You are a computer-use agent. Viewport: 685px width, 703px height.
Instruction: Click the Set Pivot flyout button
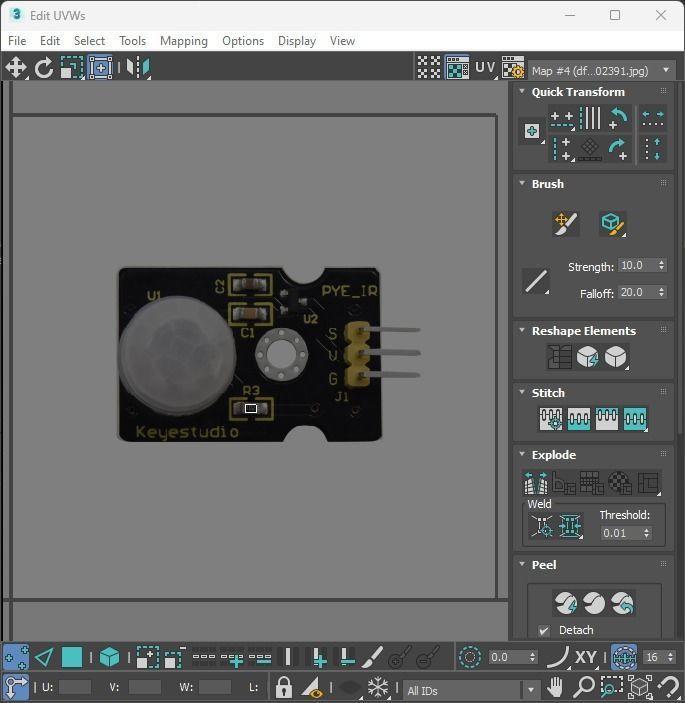coord(532,131)
